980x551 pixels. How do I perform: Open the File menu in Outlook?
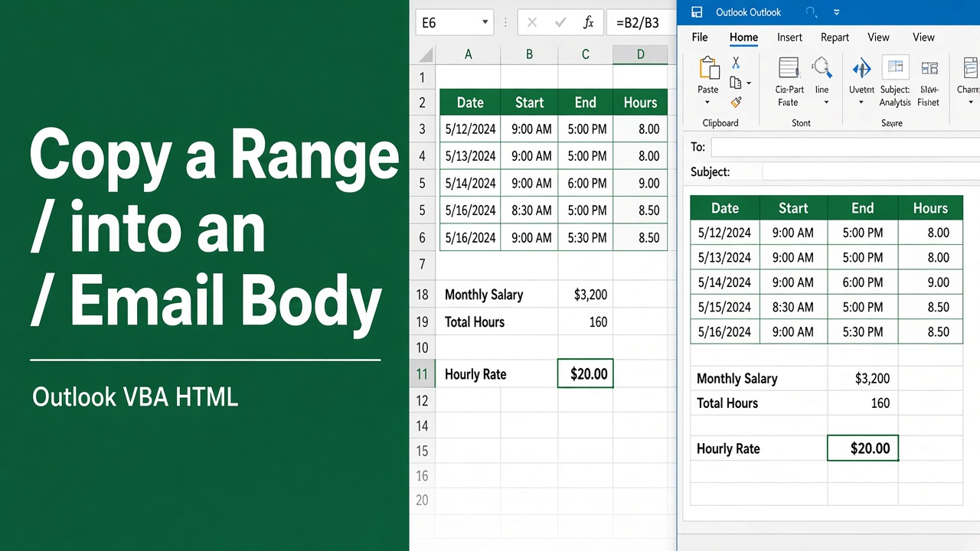(700, 37)
